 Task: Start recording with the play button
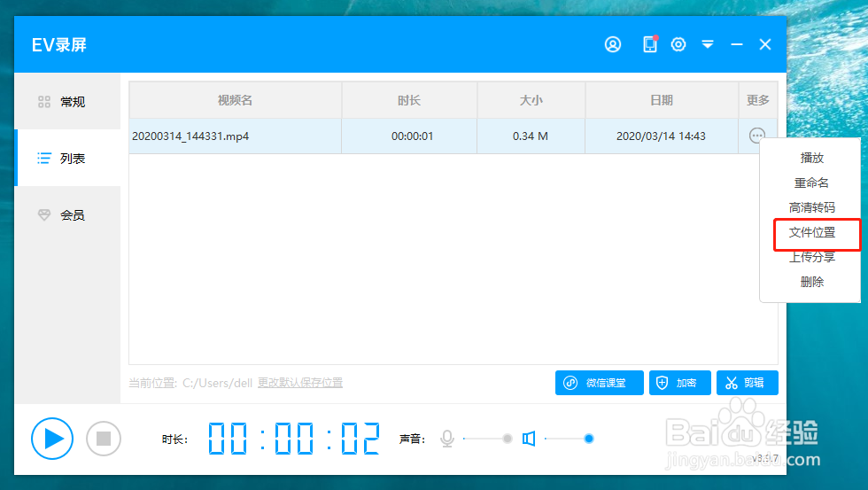[x=52, y=439]
